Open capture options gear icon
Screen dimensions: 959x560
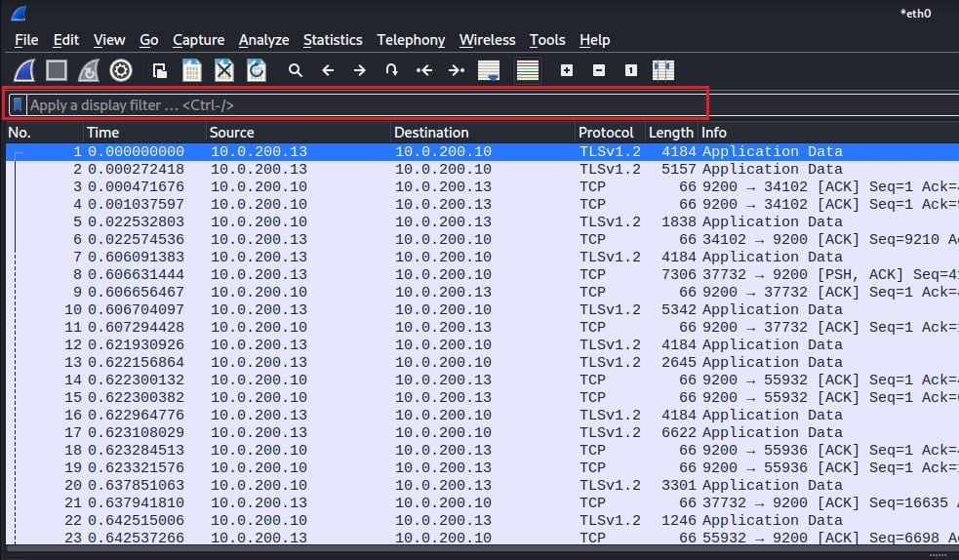click(x=121, y=70)
